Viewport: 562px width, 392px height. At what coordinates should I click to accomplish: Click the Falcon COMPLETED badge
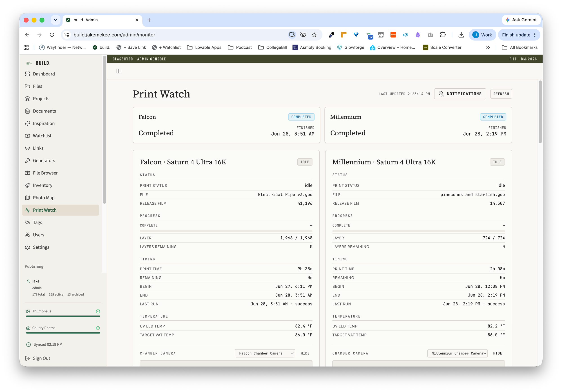pyautogui.click(x=301, y=117)
